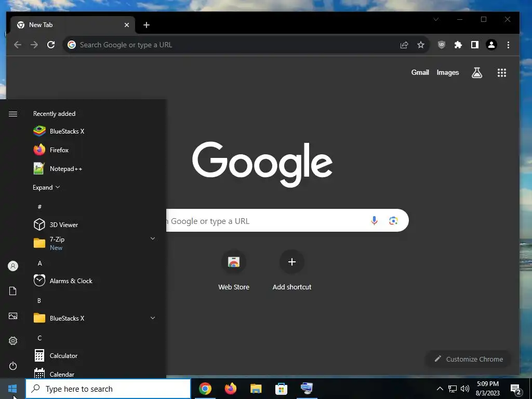This screenshot has height=399, width=532.
Task: Open the clock showing 5:09 PM
Action: tap(487, 389)
